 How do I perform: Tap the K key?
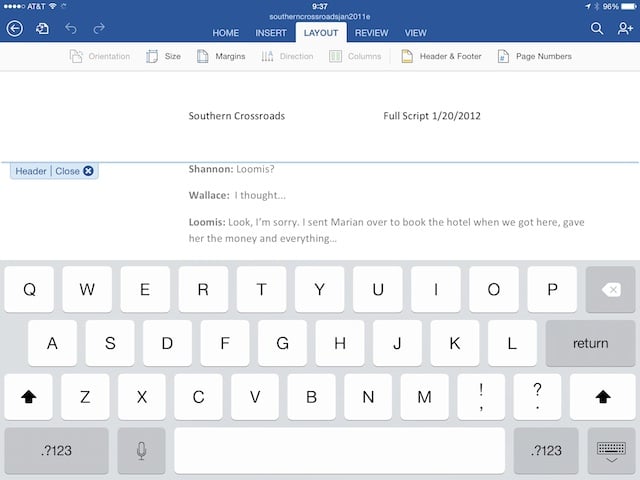[455, 343]
